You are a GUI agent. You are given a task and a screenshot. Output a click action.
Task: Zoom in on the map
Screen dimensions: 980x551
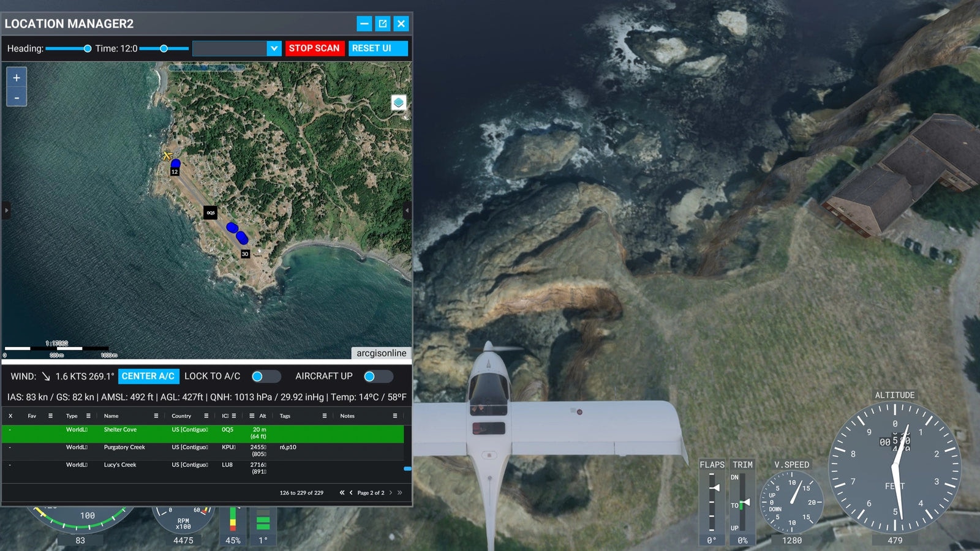17,78
